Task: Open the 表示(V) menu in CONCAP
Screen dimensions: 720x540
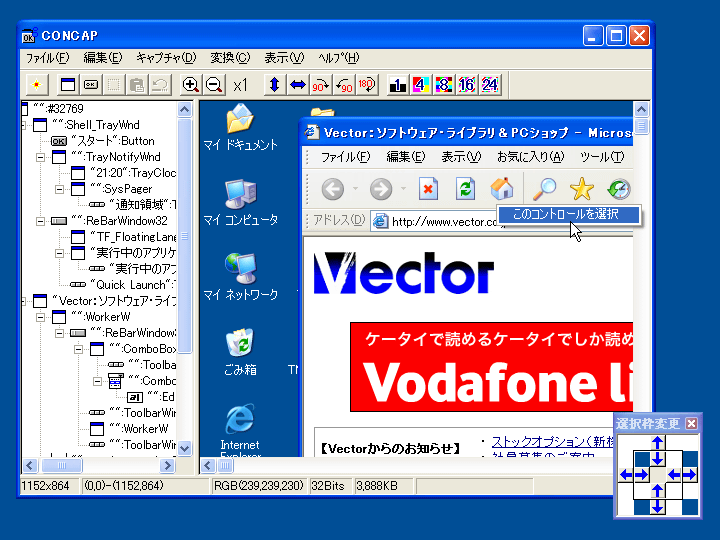Action: tap(284, 58)
